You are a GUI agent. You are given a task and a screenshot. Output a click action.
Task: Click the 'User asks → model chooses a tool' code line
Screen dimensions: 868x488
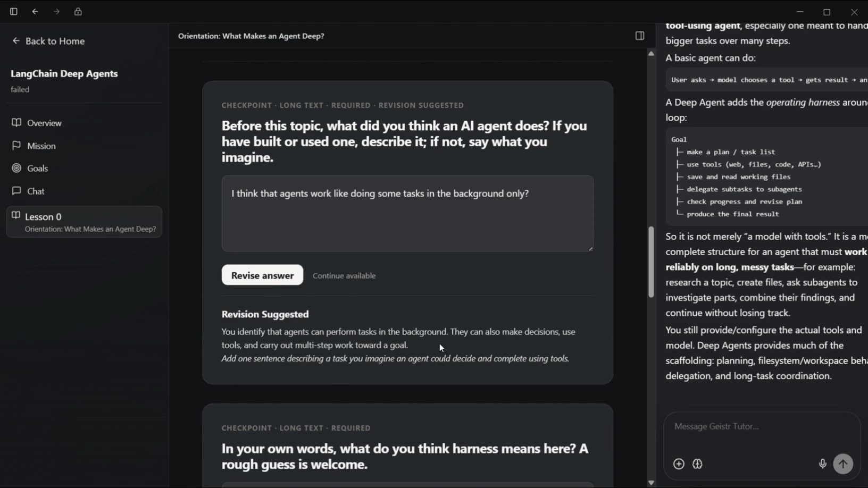pos(769,80)
